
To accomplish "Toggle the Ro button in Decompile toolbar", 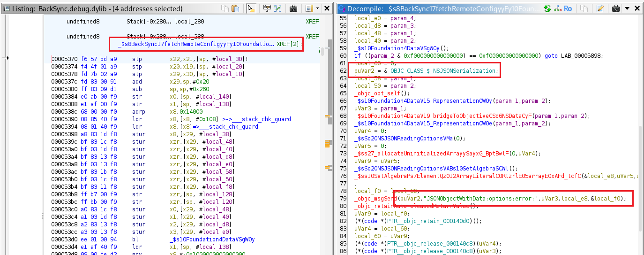I will 568,8.
